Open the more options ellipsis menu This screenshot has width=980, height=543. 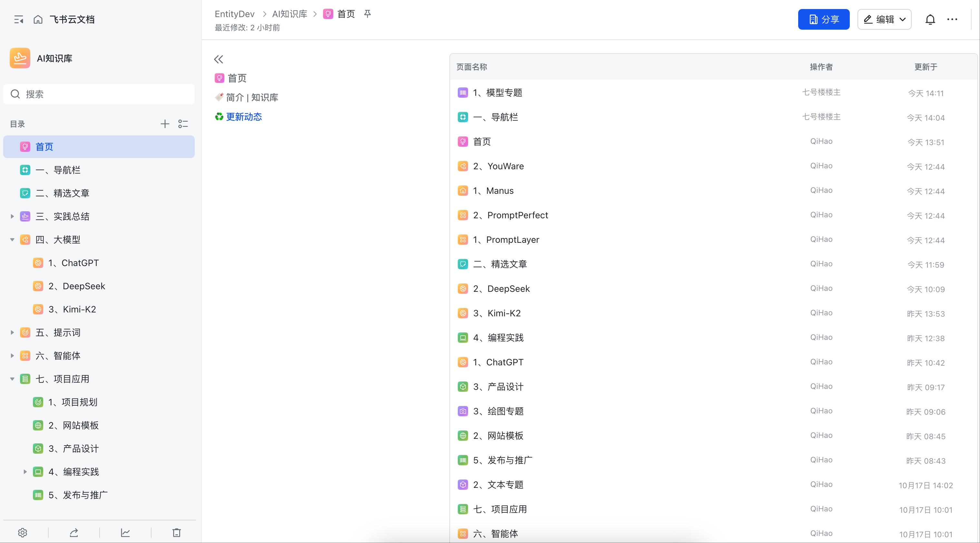pyautogui.click(x=952, y=19)
